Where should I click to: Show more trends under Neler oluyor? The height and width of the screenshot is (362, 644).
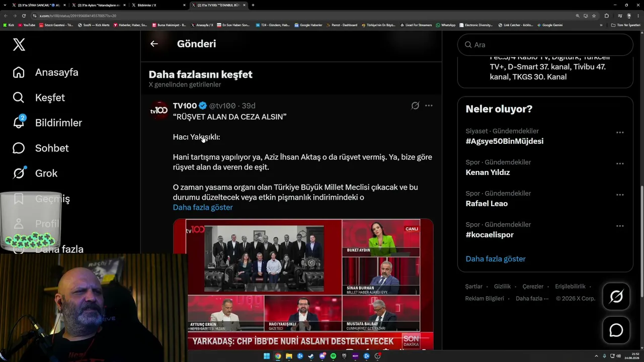click(496, 259)
